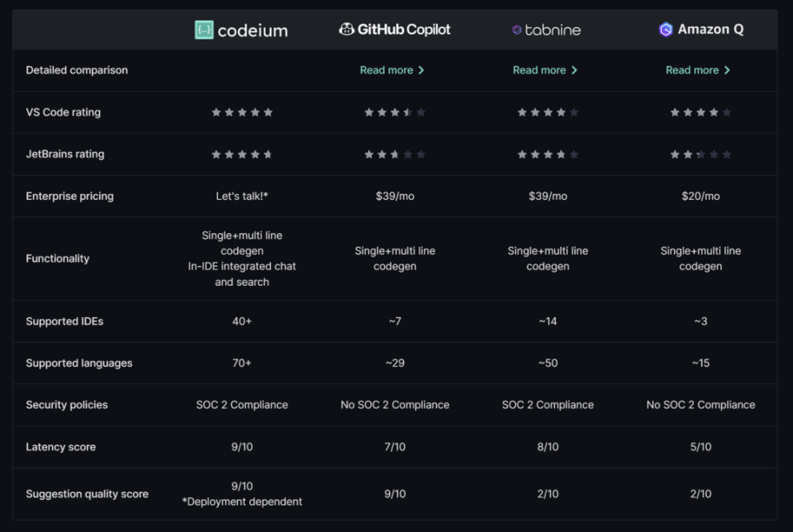Click the chevron next to Tabnine's Read more
The image size is (793, 532).
(574, 70)
